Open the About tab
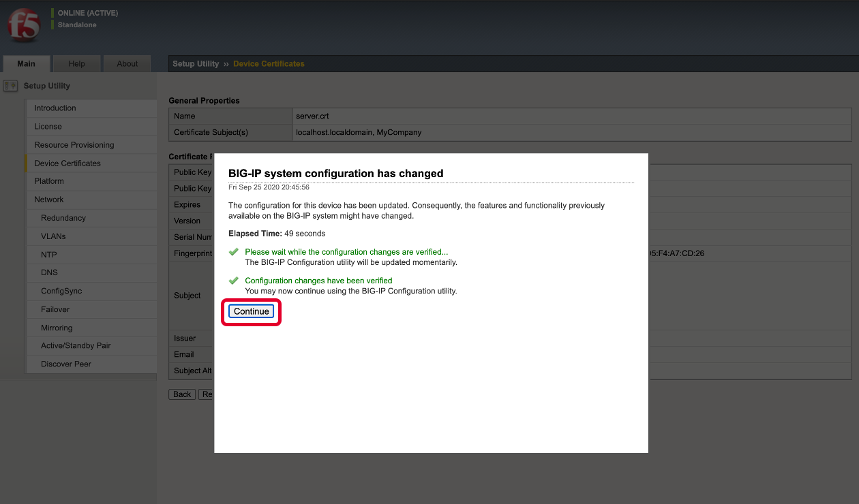This screenshot has height=504, width=859. point(127,63)
